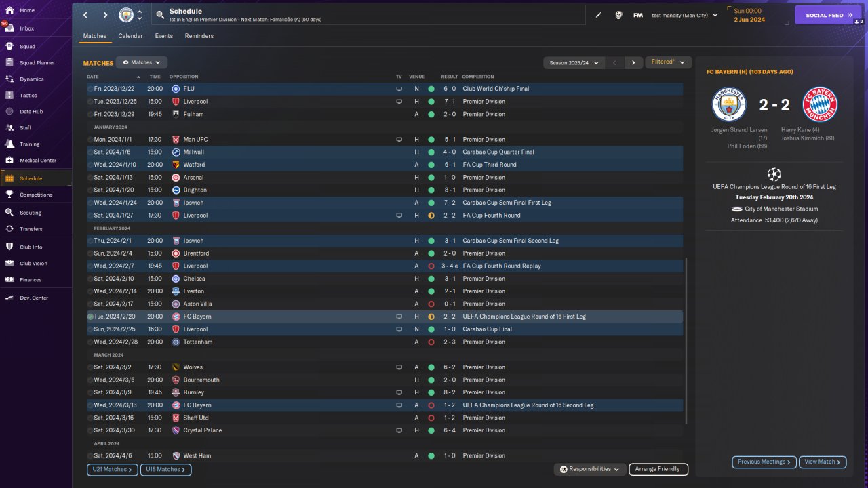Click the globe help icon in top bar
868x488 pixels.
[x=618, y=15]
